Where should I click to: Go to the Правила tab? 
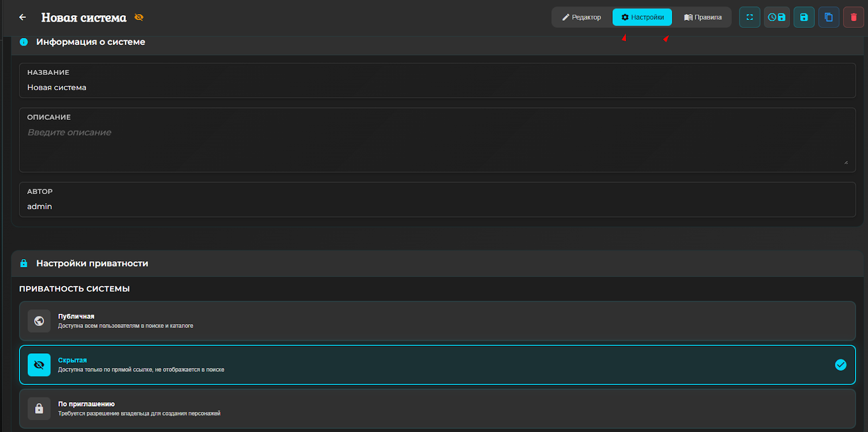pyautogui.click(x=703, y=17)
